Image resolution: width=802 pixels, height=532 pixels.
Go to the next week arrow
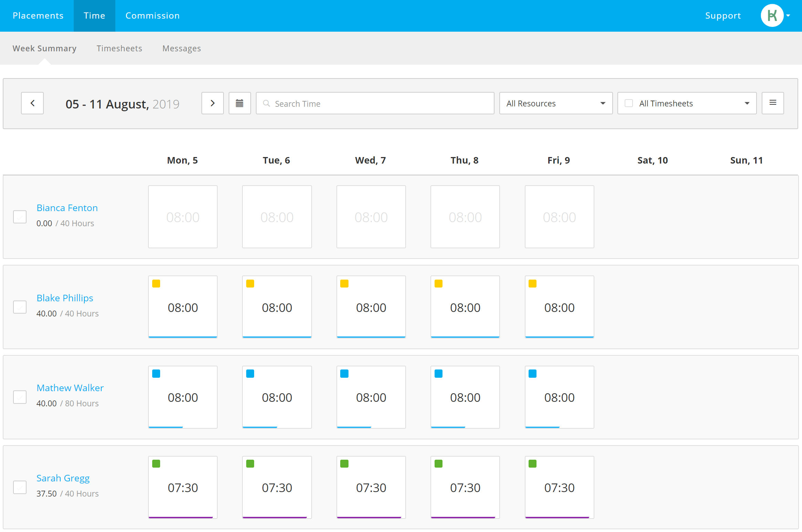[x=212, y=103]
